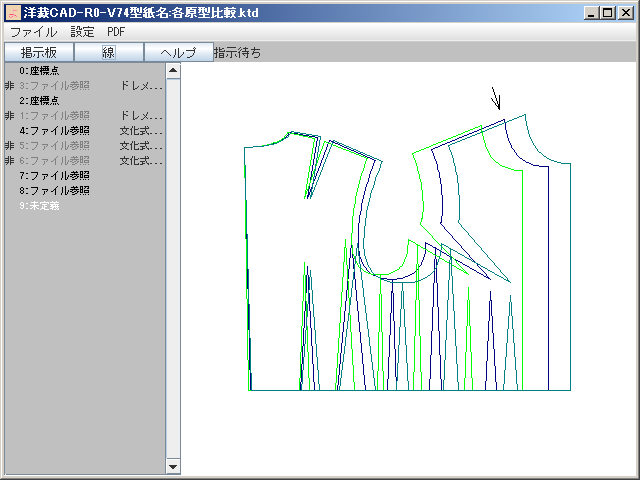This screenshot has height=480, width=640.
Task: Click 文化式... text in row 6
Action: coord(141,161)
